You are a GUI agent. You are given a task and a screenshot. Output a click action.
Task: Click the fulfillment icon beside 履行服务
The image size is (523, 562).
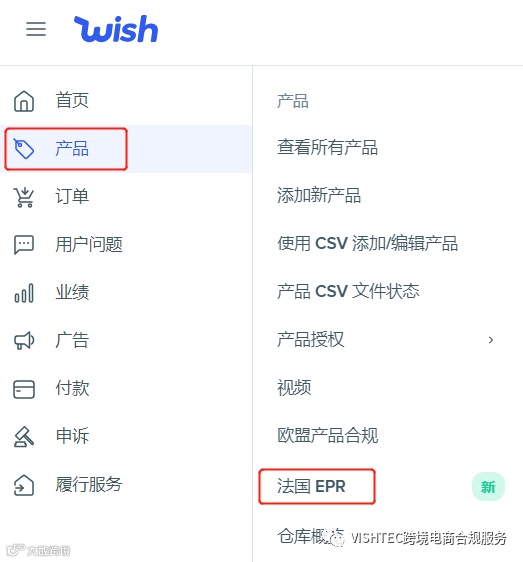[x=24, y=485]
